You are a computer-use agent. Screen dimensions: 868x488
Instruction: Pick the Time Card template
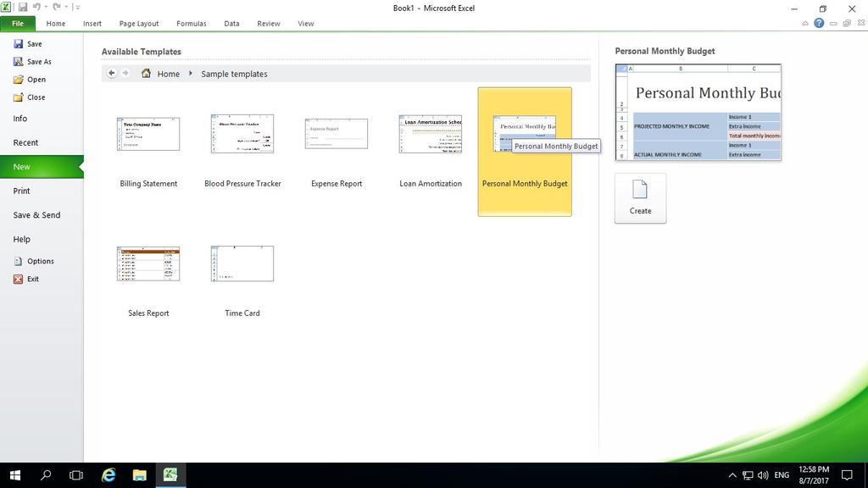pos(242,281)
